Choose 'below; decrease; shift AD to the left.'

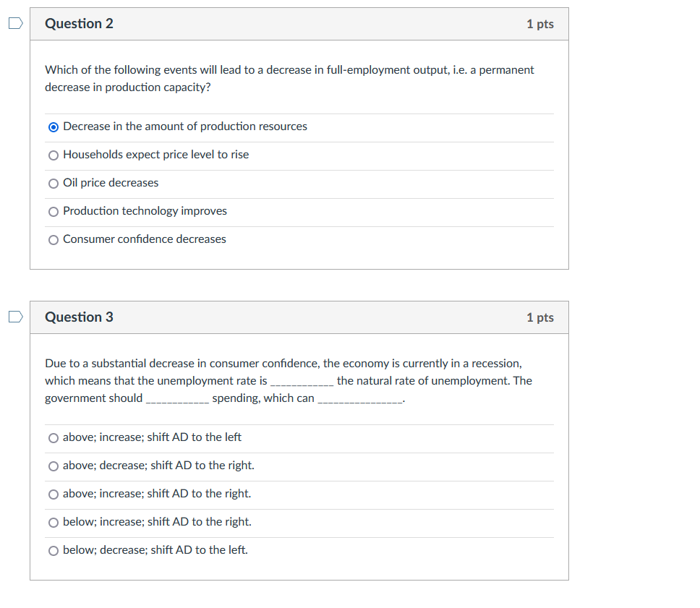click(54, 550)
